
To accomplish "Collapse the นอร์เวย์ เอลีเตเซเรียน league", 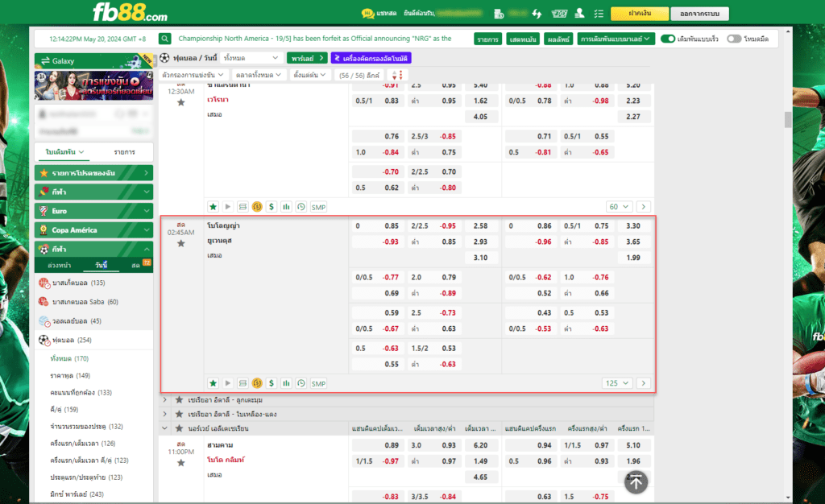I will [x=164, y=428].
